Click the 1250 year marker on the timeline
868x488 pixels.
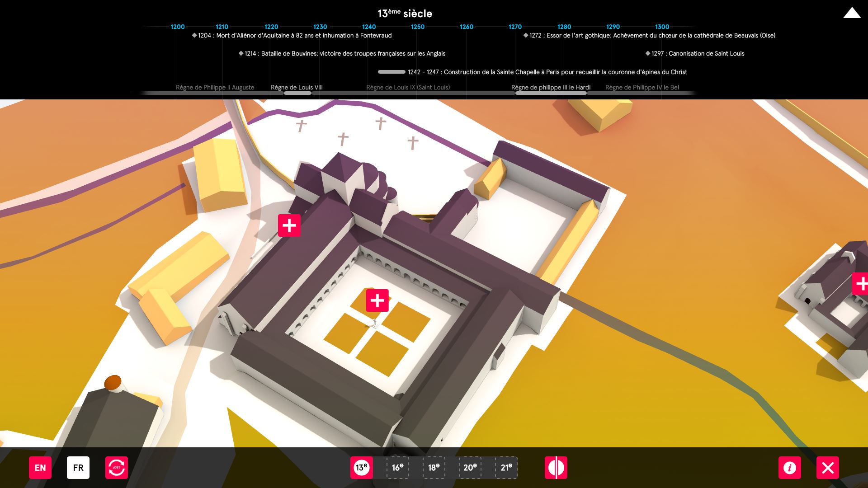pos(418,27)
